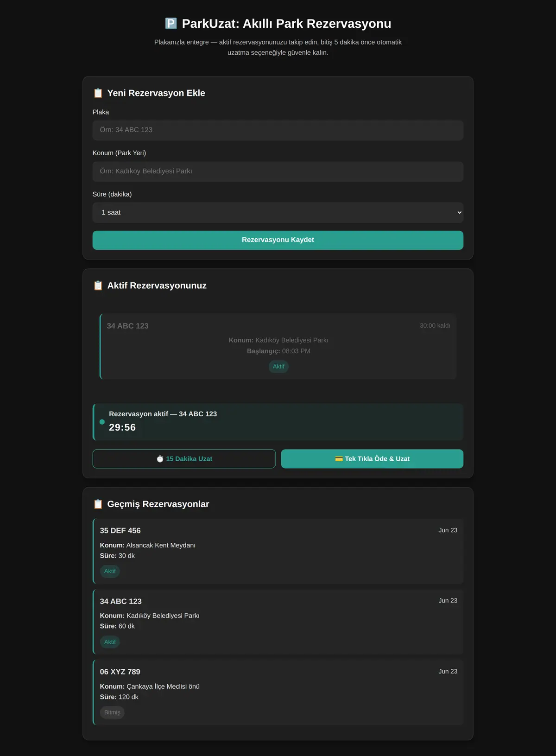Click the Süre: 120 dk text
556x756 pixels.
pos(119,697)
